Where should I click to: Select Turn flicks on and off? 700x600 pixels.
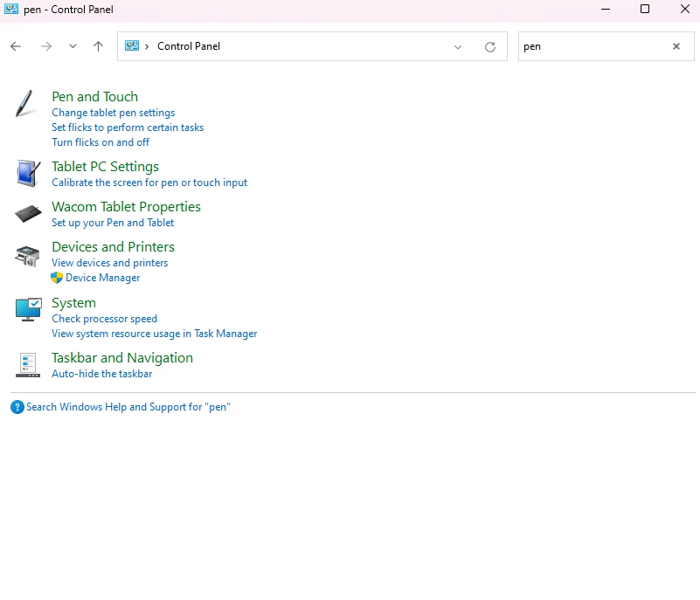100,141
